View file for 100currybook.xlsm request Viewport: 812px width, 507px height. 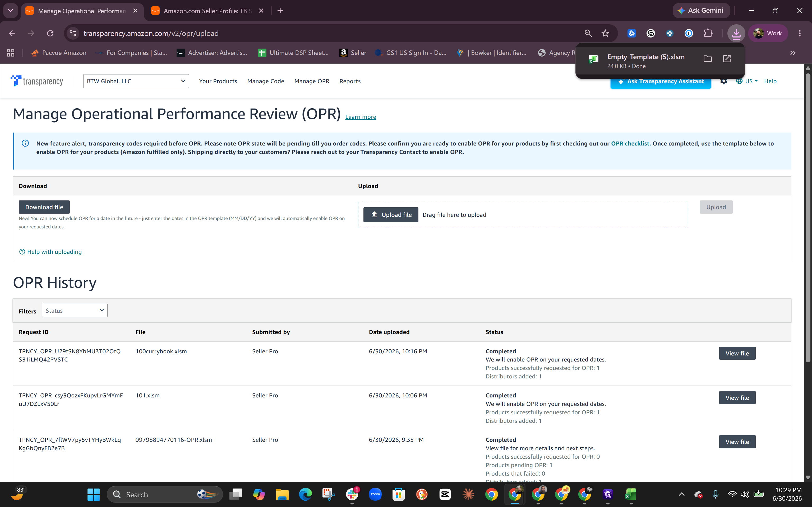(737, 353)
